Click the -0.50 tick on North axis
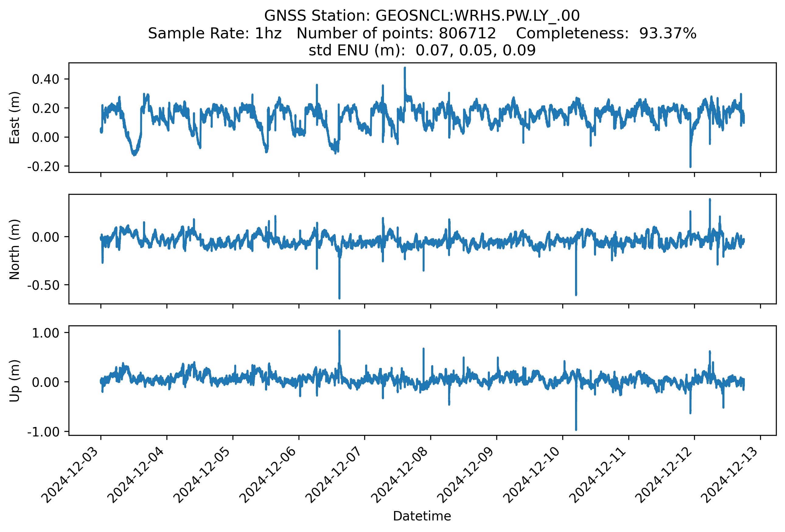Viewport: 785px width, 532px height. (x=44, y=285)
